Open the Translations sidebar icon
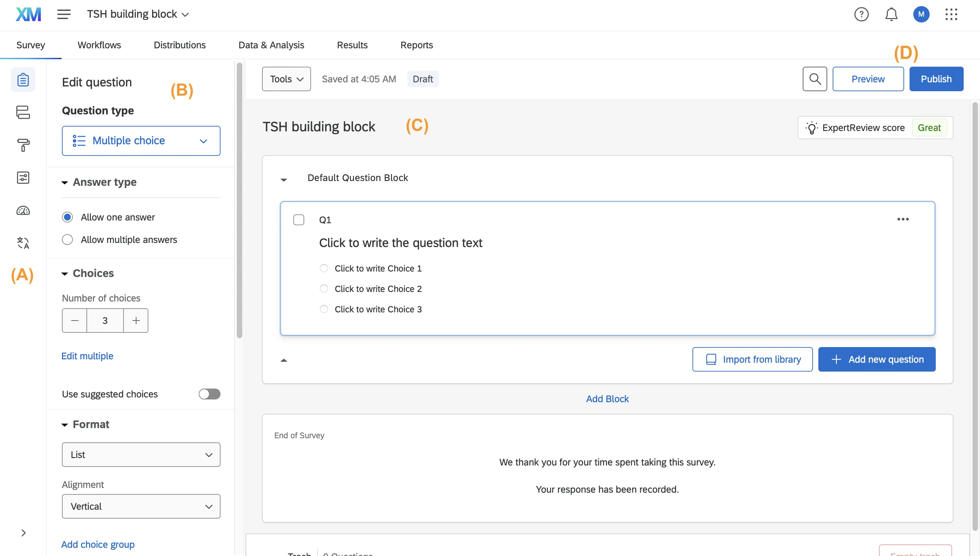Image resolution: width=980 pixels, height=556 pixels. 23,243
